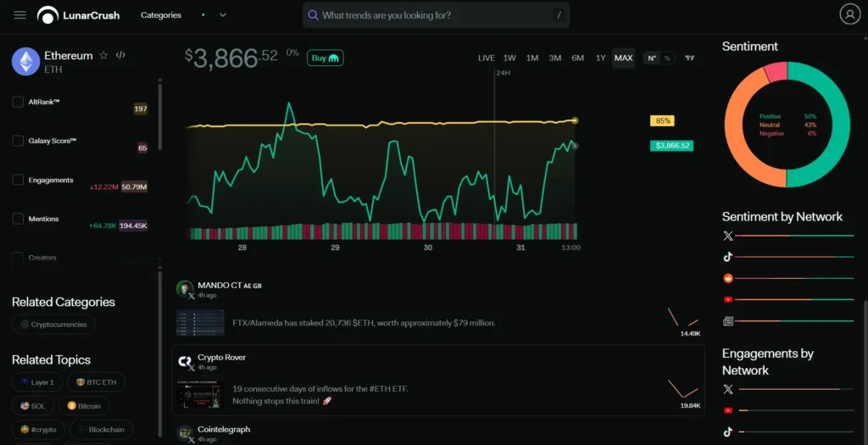Favorite Ethereum with the star icon
This screenshot has height=445, width=868.
click(x=103, y=55)
